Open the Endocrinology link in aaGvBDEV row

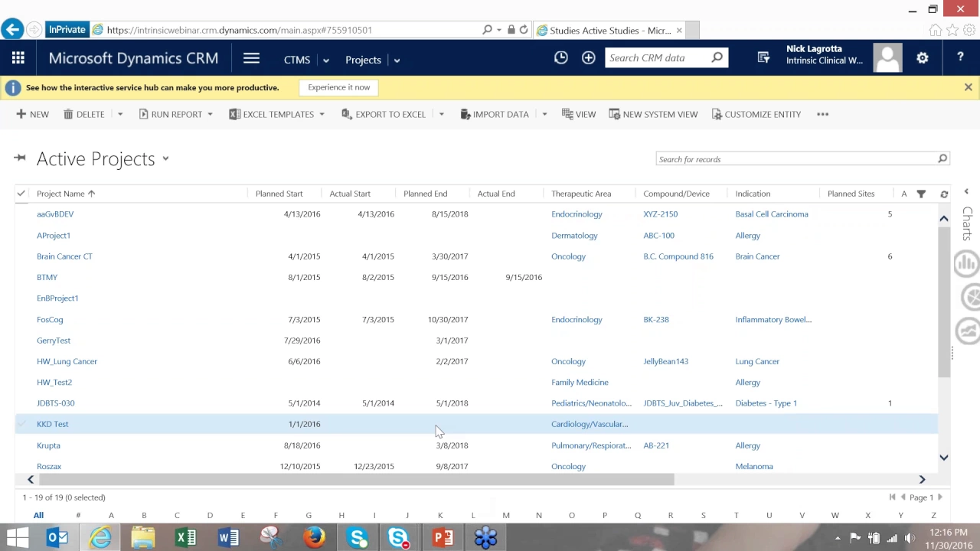(x=577, y=214)
